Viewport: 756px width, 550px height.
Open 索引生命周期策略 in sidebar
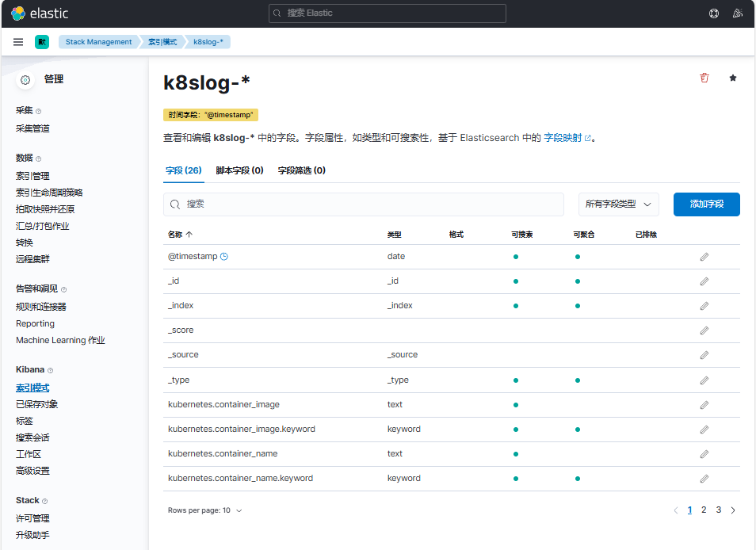[x=49, y=193]
